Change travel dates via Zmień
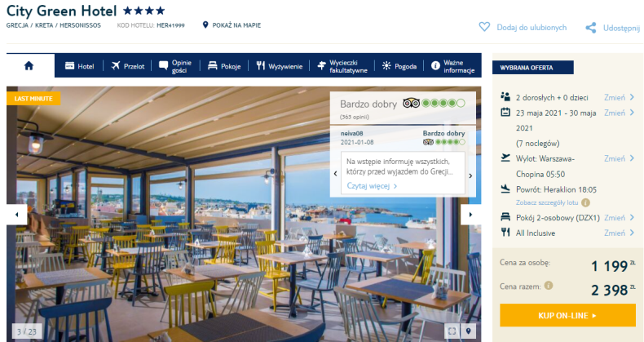 coord(620,113)
